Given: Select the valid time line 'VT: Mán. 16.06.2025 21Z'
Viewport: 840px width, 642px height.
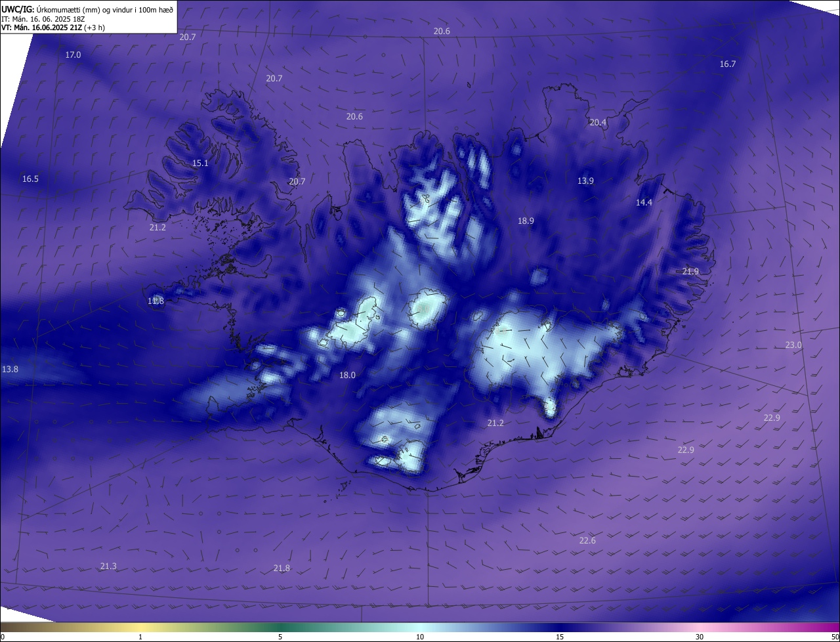Looking at the screenshot, I should 42,28.
